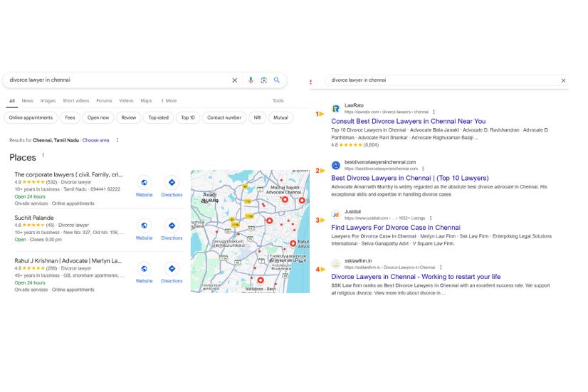This screenshot has height=392, width=588.
Task: Apply the Mutual filter chip
Action: pos(280,117)
